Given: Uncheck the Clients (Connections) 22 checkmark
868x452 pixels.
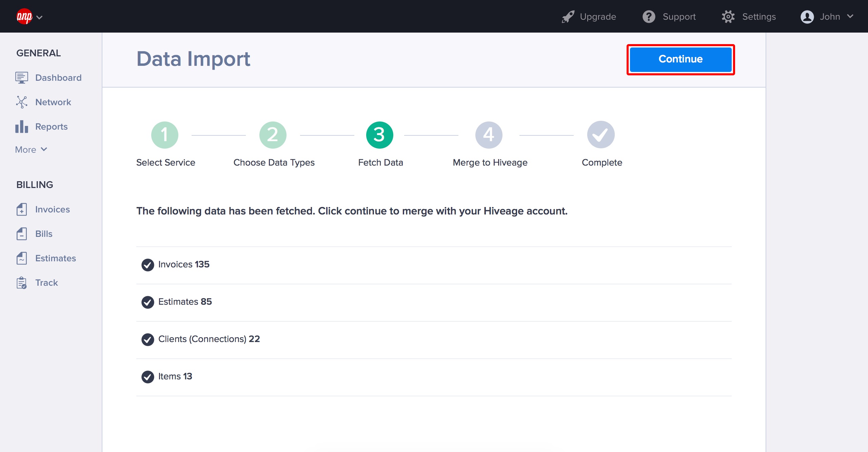Looking at the screenshot, I should pos(147,339).
